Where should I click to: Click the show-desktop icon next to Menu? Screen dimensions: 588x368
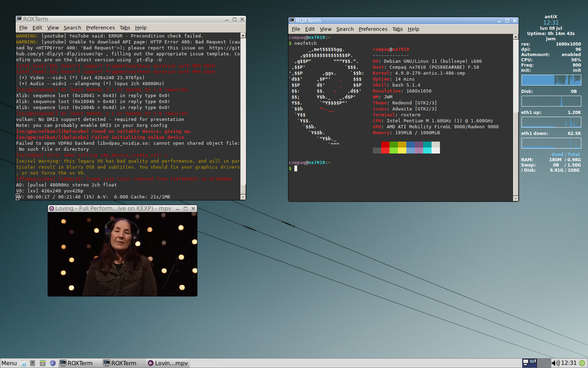tap(23, 363)
